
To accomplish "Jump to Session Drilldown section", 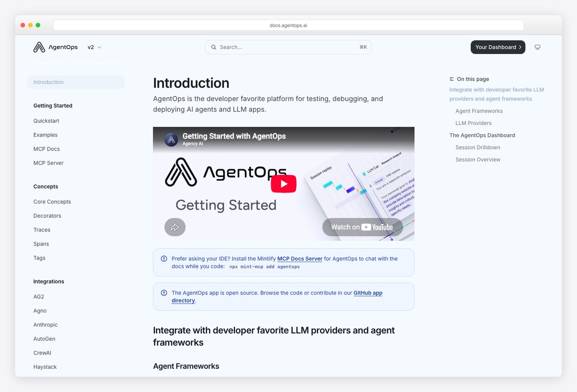I will (x=478, y=147).
